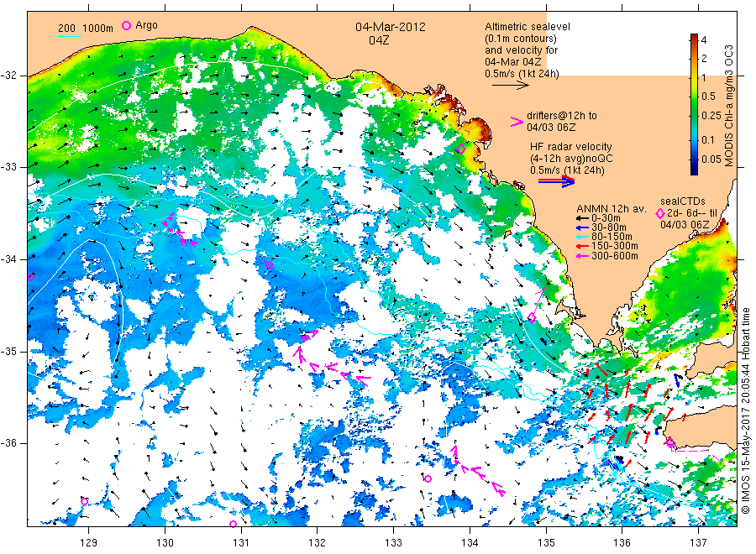Click the 'ANMN 12h av.' legend heading
This screenshot has width=756, height=554.
(x=612, y=209)
